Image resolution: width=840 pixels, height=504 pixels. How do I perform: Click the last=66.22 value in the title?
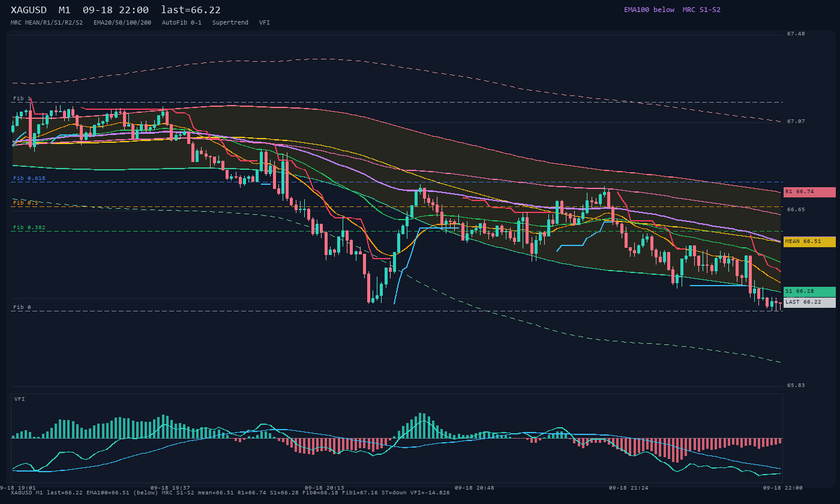pos(191,10)
